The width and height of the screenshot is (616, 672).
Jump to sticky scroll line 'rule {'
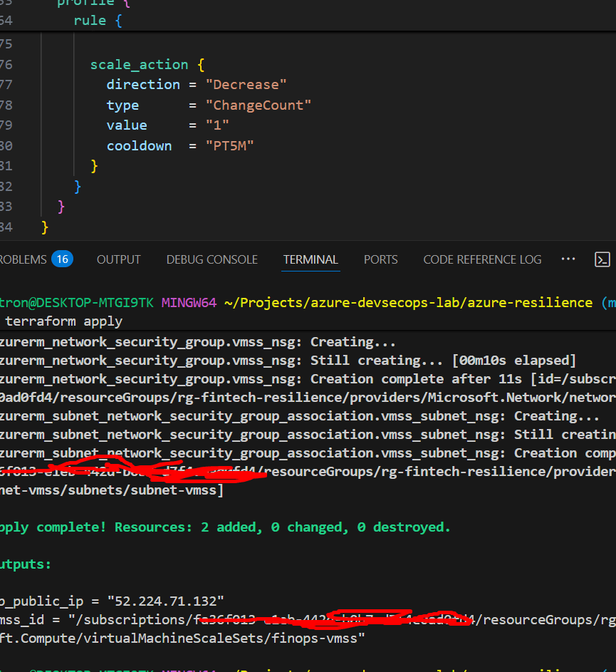point(98,21)
